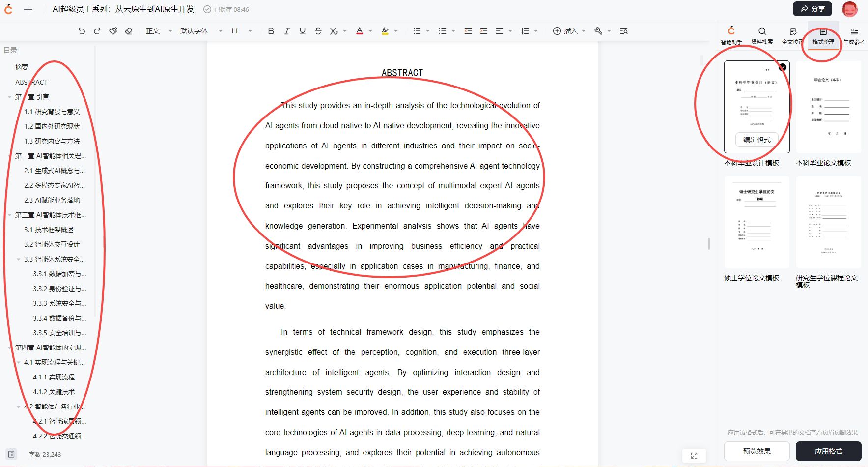Screen dimensions: 868x467
Task: Open the subscript options arrow
Action: point(345,31)
